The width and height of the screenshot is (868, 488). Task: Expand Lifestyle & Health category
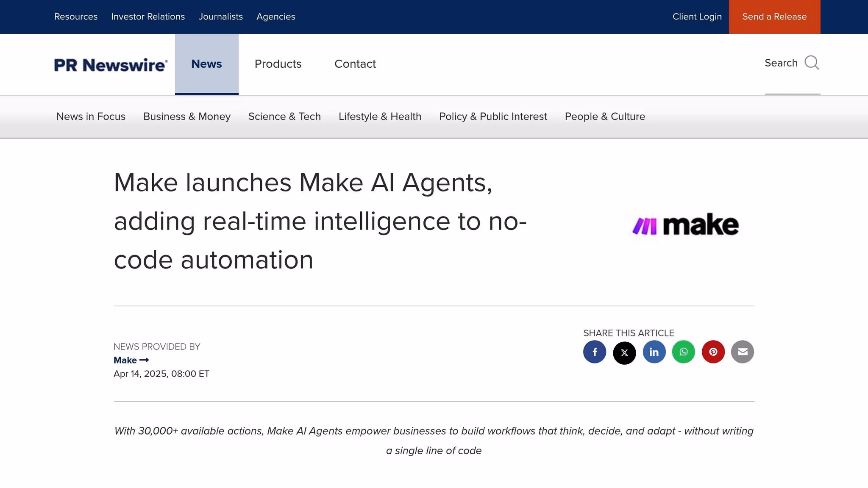click(380, 116)
